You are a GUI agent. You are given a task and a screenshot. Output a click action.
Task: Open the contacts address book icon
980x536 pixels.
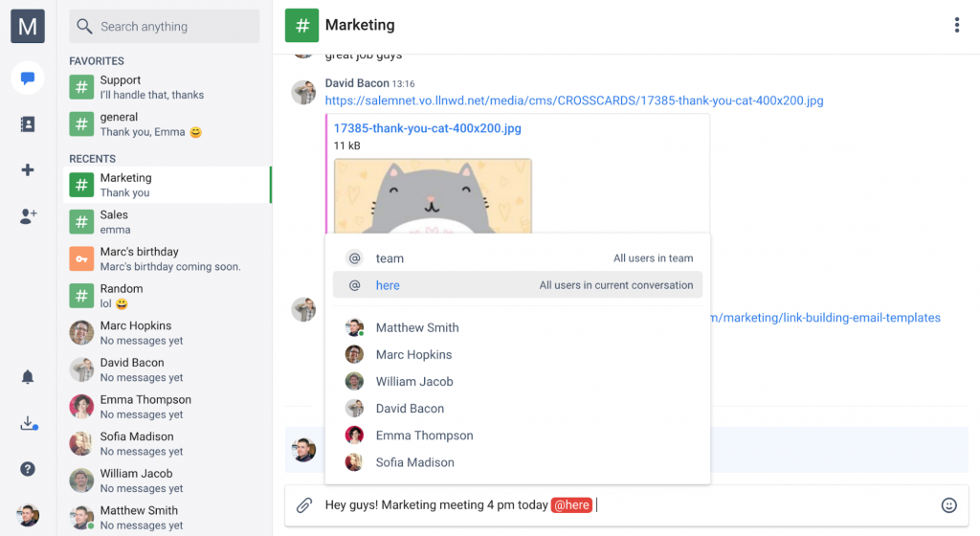28,123
